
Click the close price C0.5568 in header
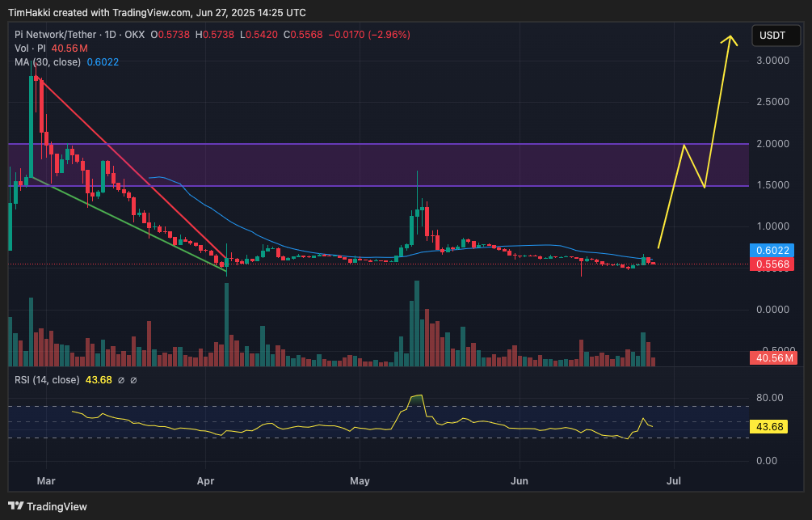coord(303,35)
